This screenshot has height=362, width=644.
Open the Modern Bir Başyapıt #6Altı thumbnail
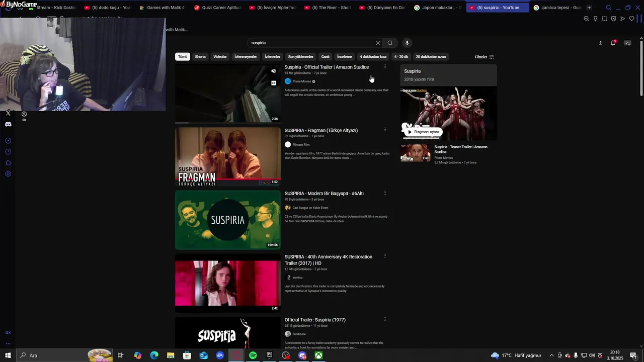(227, 220)
